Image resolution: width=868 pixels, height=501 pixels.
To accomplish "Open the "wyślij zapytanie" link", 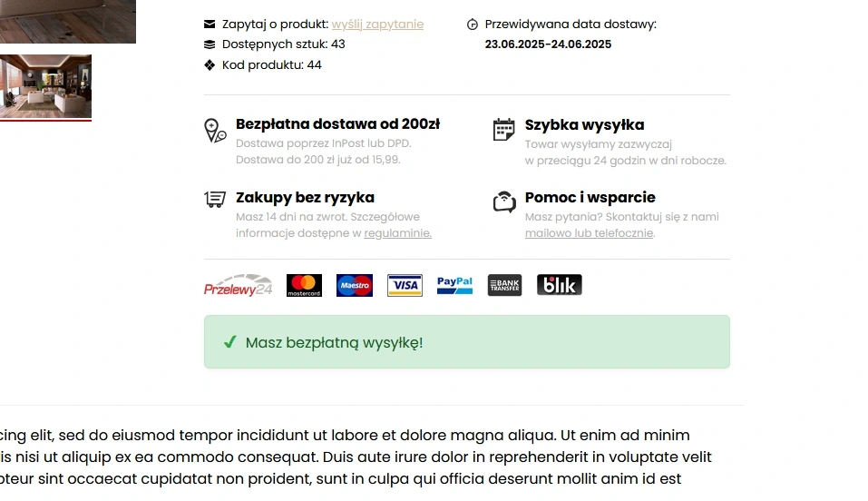I will point(377,25).
